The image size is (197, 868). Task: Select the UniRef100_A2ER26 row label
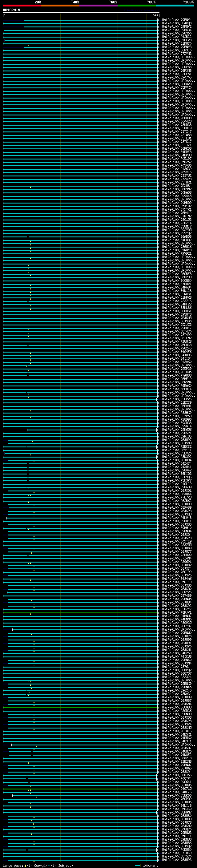[177, 399]
